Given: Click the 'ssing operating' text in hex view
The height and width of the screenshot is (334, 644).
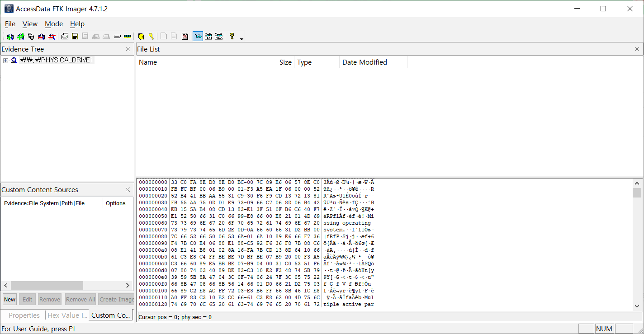Looking at the screenshot, I should (347, 223).
